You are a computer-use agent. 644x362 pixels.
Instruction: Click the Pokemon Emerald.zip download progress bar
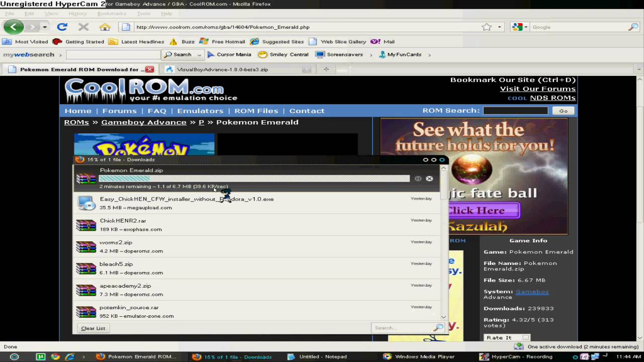point(255,178)
